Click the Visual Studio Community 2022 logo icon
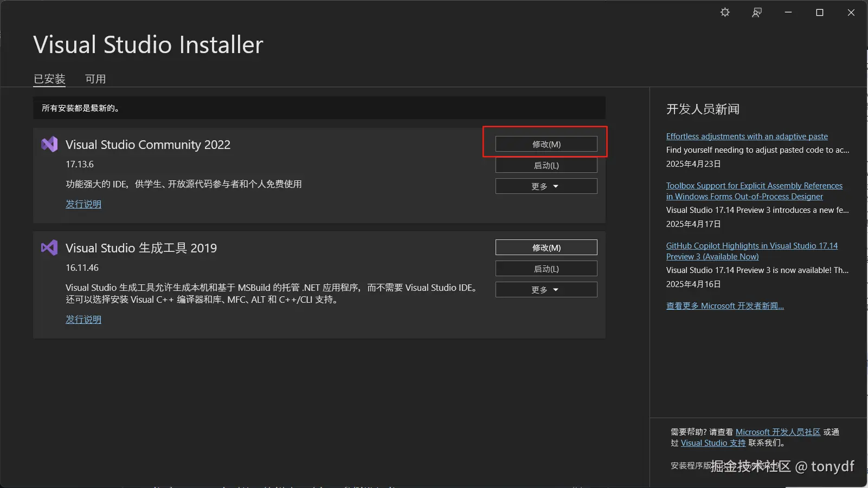The width and height of the screenshot is (868, 488). point(49,144)
